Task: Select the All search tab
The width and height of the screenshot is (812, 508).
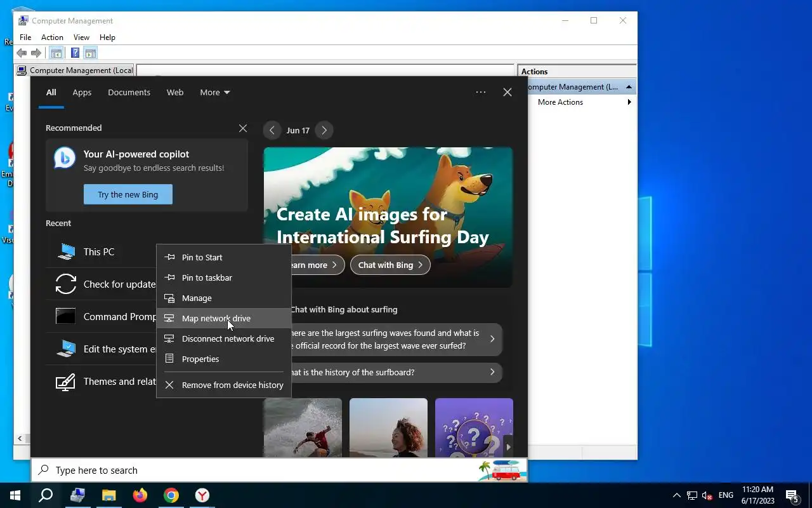Action: pyautogui.click(x=51, y=92)
